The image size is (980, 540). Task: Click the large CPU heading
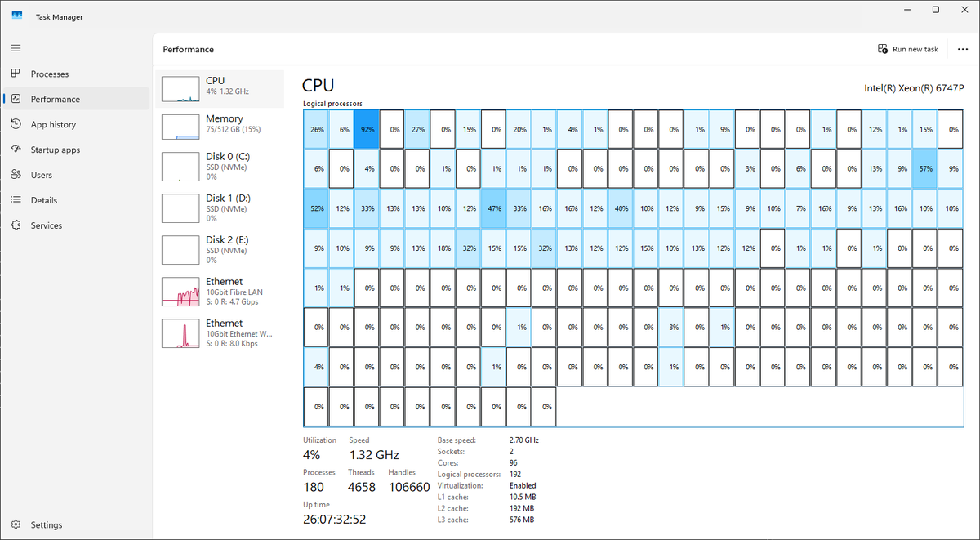318,86
